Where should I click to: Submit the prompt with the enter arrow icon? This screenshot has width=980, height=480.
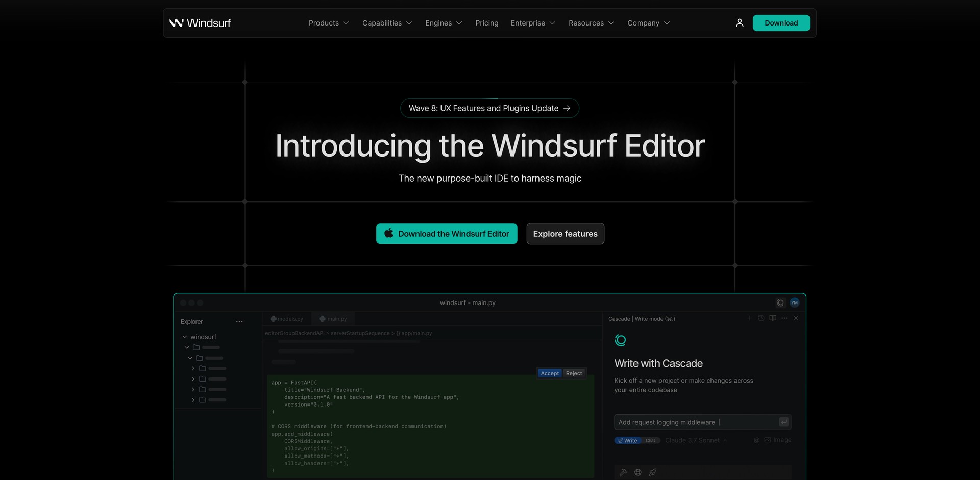(784, 422)
